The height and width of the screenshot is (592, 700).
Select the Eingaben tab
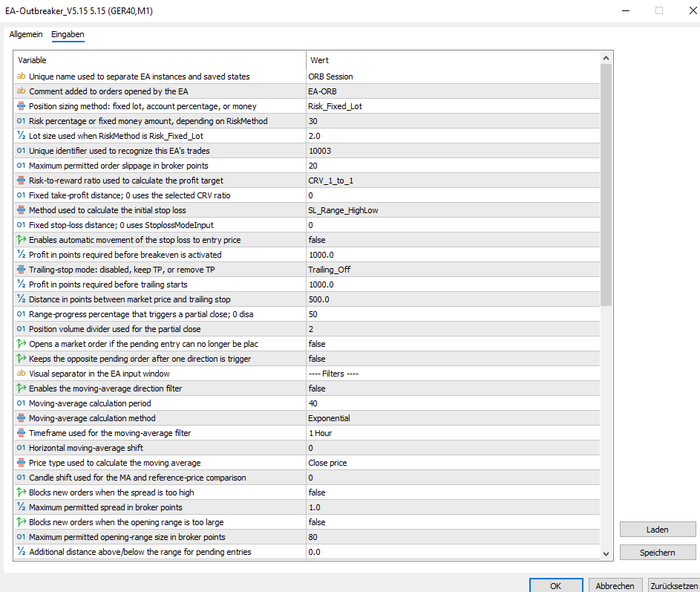coord(68,34)
